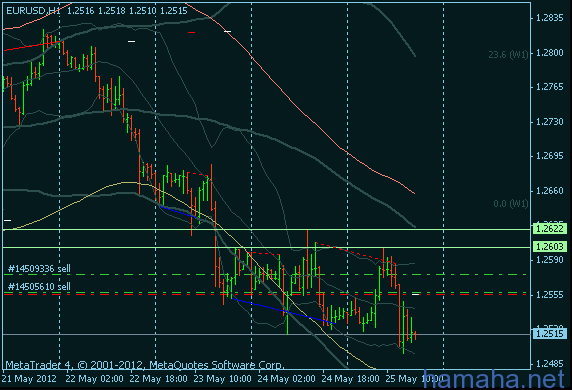Click the 22 May 18:00 time label
This screenshot has width=572, height=390.
[159, 379]
